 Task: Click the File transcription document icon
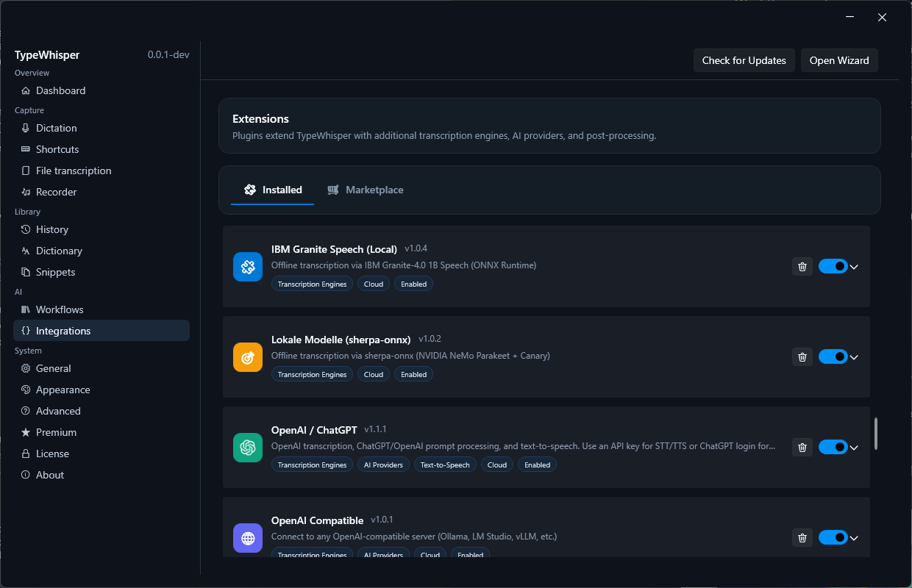click(x=26, y=171)
